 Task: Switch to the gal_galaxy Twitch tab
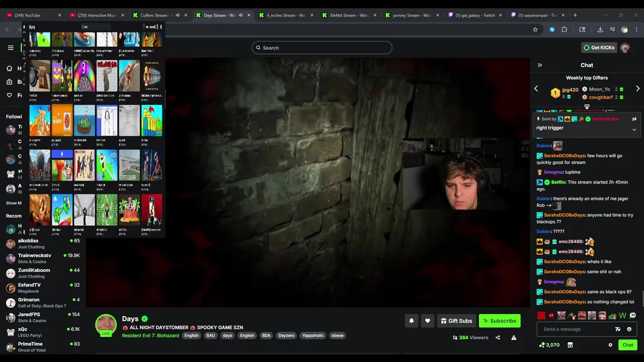(x=475, y=15)
